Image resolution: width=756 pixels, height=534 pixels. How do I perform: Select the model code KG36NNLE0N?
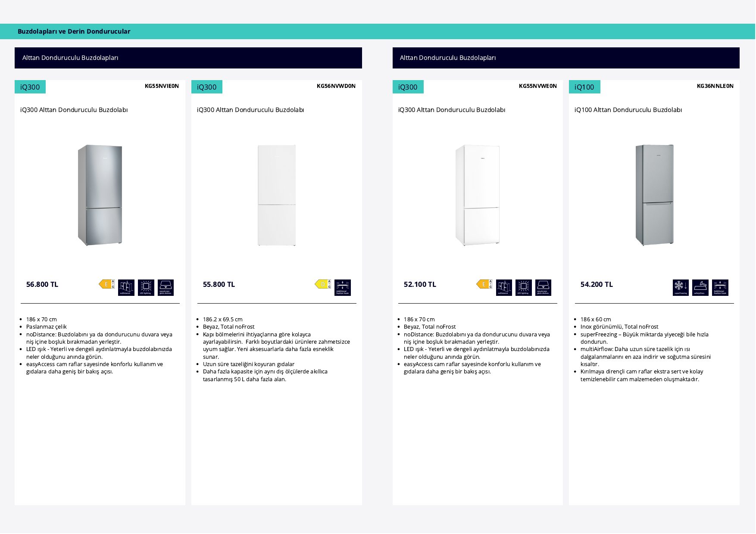715,86
